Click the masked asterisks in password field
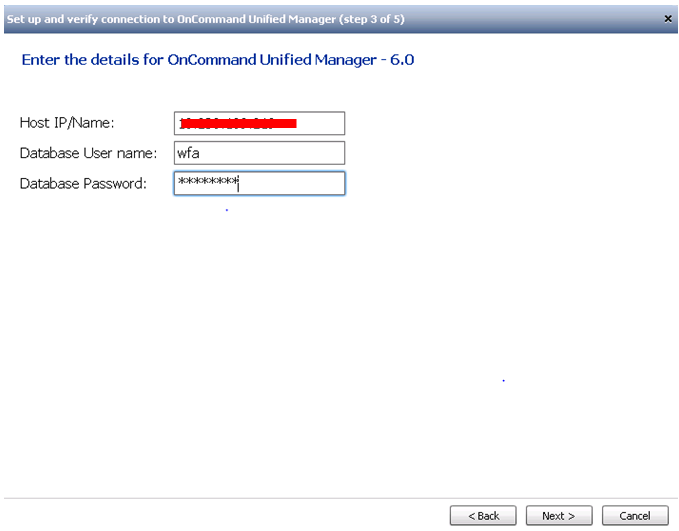The image size is (679, 531). (x=208, y=181)
